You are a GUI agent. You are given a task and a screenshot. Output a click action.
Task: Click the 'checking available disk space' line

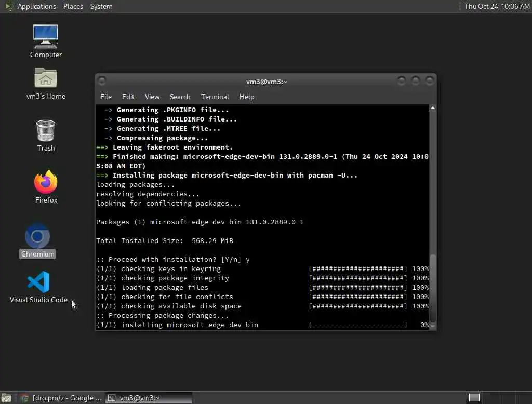262,306
